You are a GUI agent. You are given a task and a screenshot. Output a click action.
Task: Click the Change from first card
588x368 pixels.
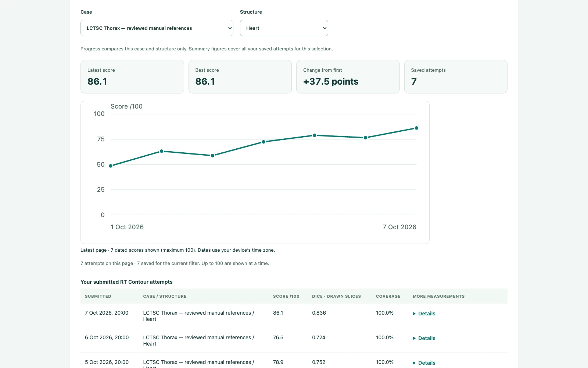pyautogui.click(x=348, y=77)
